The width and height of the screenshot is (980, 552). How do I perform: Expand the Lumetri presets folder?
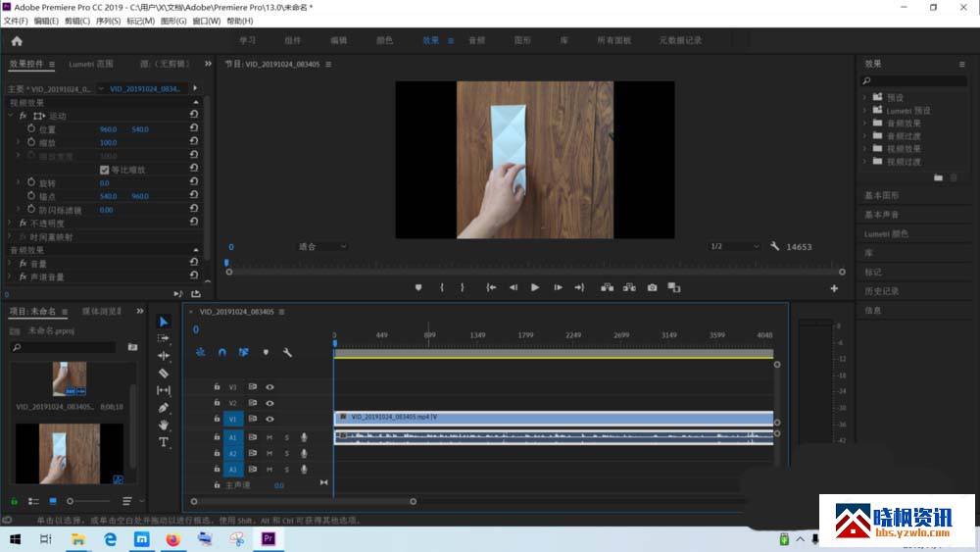tap(865, 110)
